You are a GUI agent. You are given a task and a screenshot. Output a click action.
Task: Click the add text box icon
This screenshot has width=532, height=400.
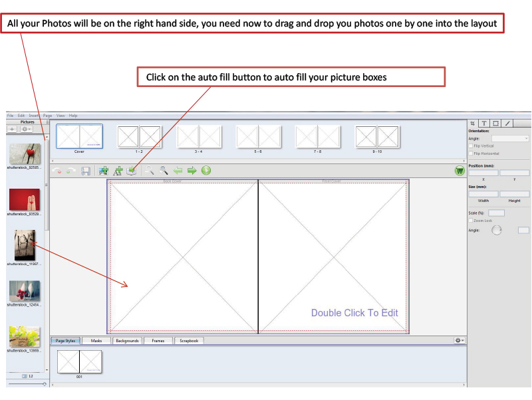click(x=118, y=171)
